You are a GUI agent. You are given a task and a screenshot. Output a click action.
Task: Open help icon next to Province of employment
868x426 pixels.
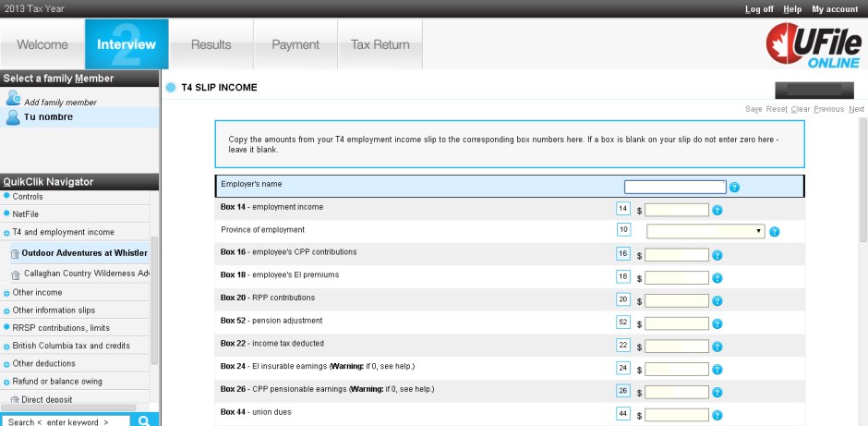(774, 232)
